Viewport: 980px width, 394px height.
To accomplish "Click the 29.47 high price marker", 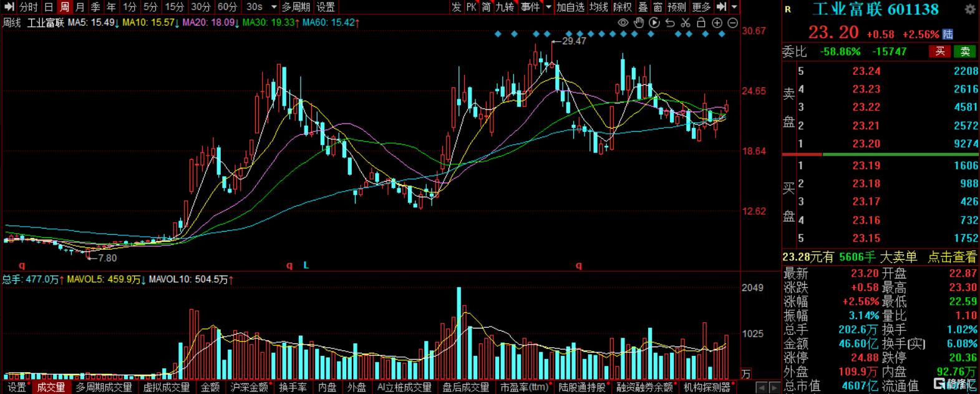I will tap(574, 41).
